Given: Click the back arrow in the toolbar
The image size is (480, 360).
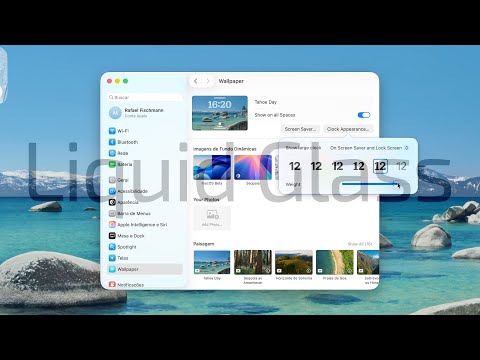Looking at the screenshot, I should pyautogui.click(x=196, y=81).
